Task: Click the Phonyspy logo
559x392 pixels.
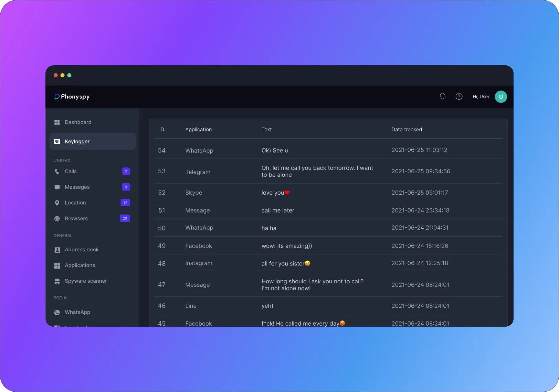Action: 72,97
